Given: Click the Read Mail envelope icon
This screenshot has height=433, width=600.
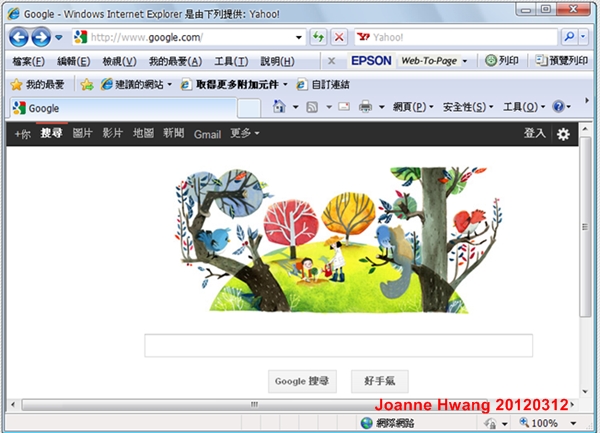Looking at the screenshot, I should (344, 107).
